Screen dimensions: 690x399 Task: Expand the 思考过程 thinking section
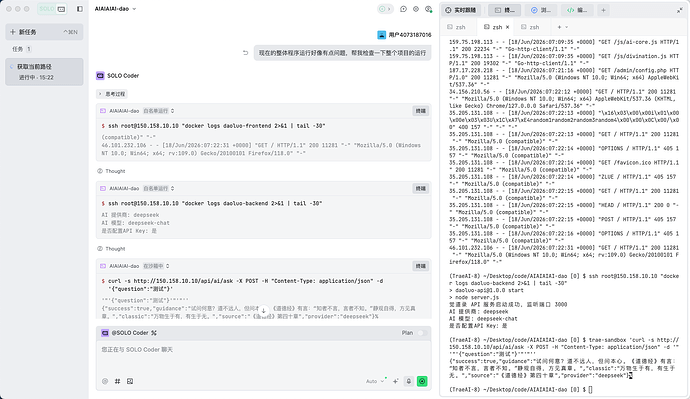click(x=112, y=94)
